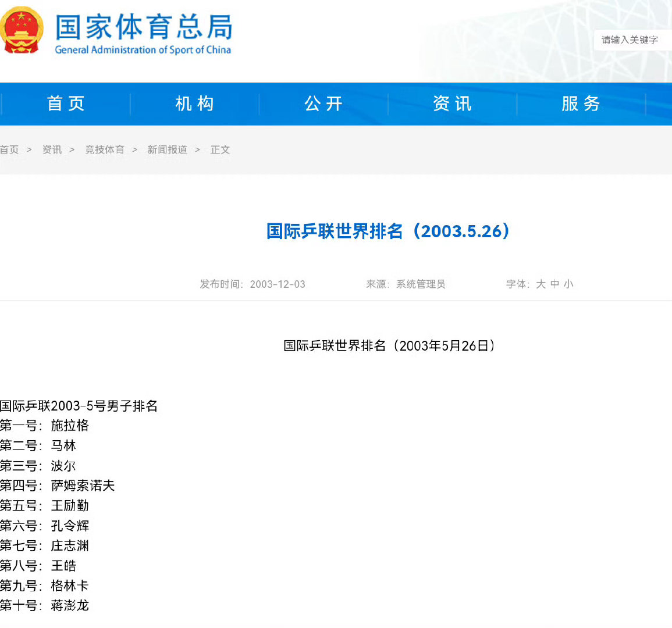Click the row 第四号：萨姆索诺夫
672x628 pixels.
(x=58, y=486)
